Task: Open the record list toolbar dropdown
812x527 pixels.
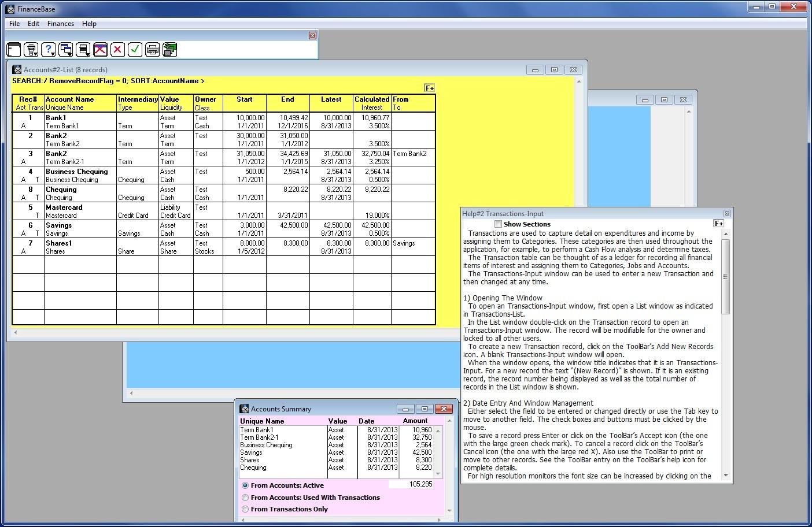Action: (83, 50)
